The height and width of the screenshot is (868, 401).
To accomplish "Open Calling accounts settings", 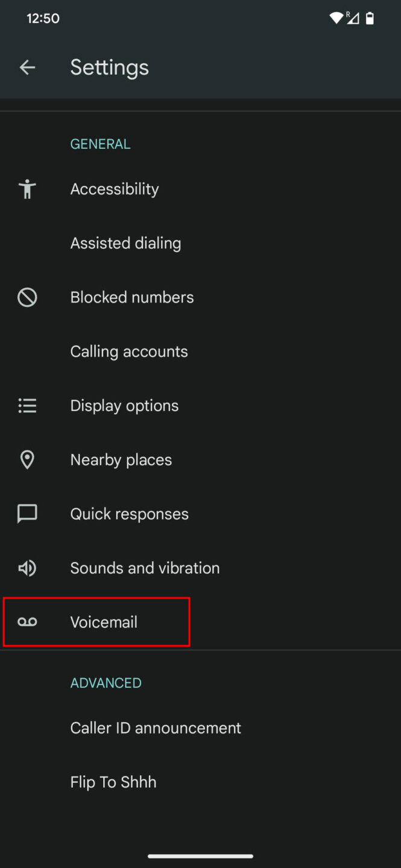I will click(x=128, y=351).
